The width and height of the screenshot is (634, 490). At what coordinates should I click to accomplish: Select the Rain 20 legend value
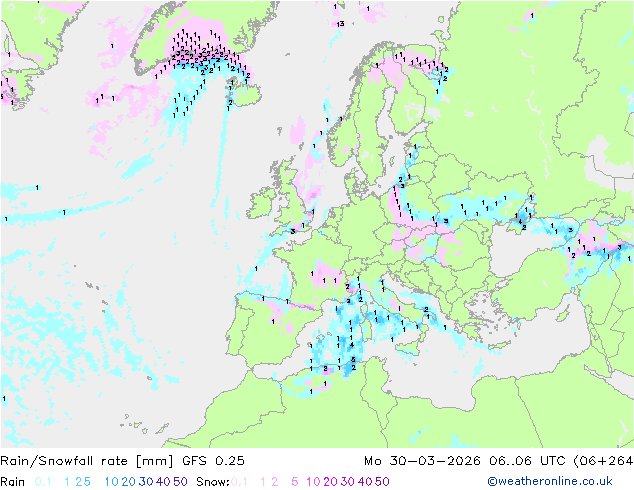click(x=128, y=482)
